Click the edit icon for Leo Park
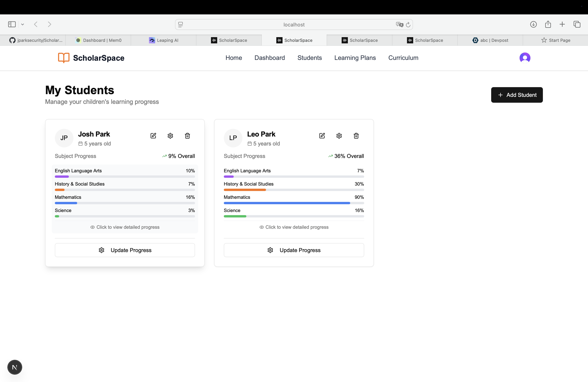This screenshot has height=382, width=588. point(322,136)
